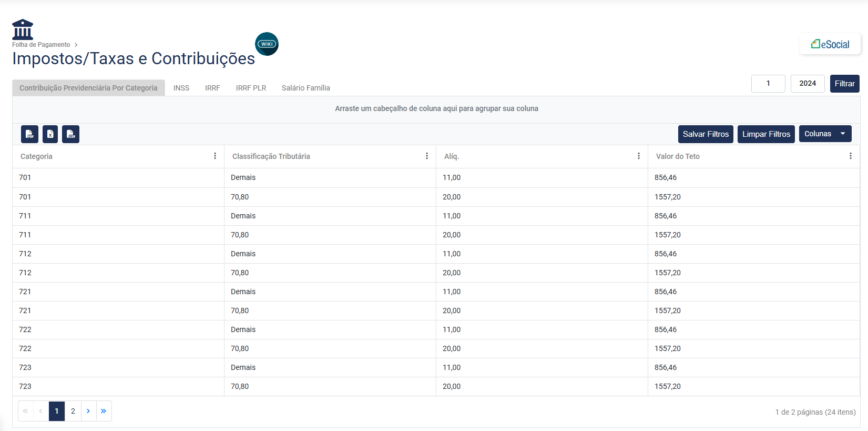Click Salvar Filtros
Screen dimensions: 868x431
click(x=705, y=134)
